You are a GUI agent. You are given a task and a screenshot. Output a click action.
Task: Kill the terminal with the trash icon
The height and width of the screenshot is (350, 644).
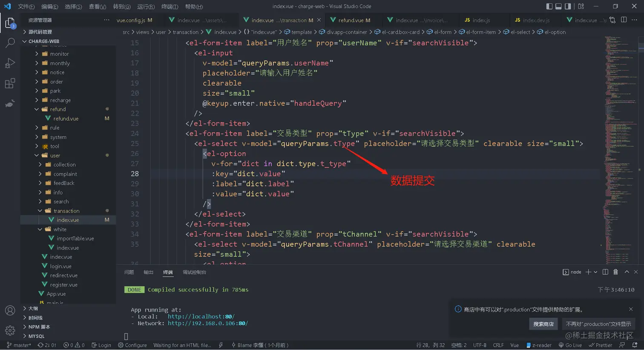coord(615,272)
